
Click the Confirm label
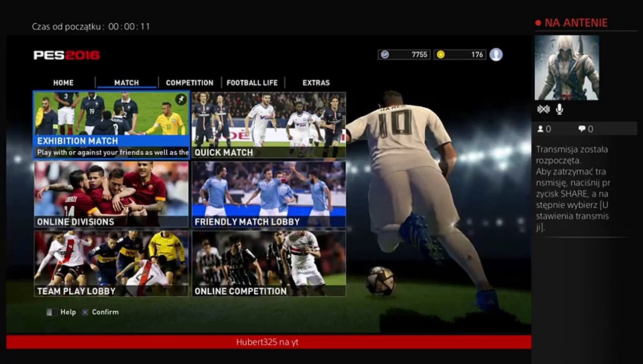[x=105, y=312]
